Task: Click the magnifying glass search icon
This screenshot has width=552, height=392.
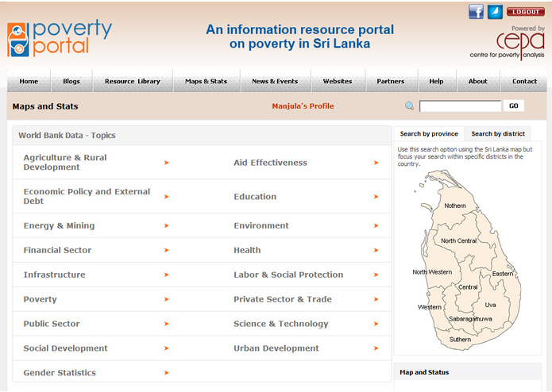Action: 409,106
